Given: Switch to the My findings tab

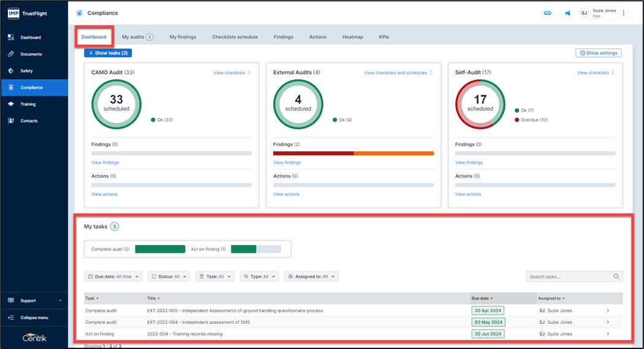Looking at the screenshot, I should [x=183, y=37].
